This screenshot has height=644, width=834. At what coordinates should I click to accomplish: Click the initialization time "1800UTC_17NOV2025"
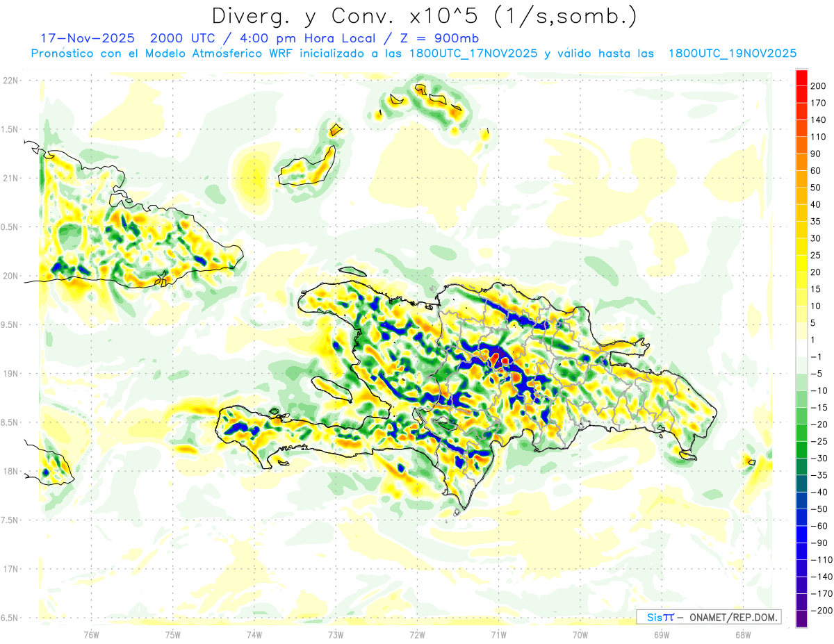tap(472, 53)
